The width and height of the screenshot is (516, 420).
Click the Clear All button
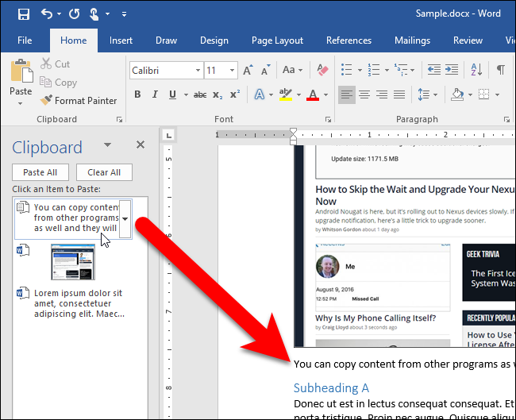click(104, 172)
